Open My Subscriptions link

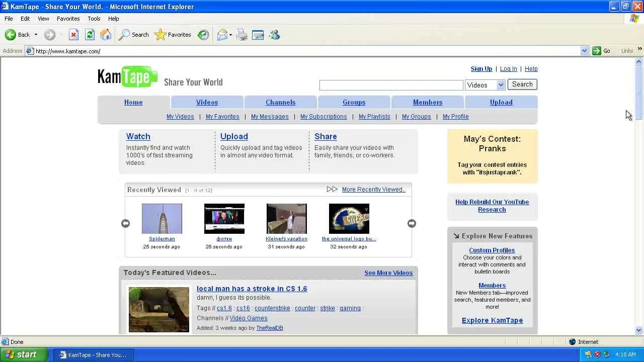324,117
